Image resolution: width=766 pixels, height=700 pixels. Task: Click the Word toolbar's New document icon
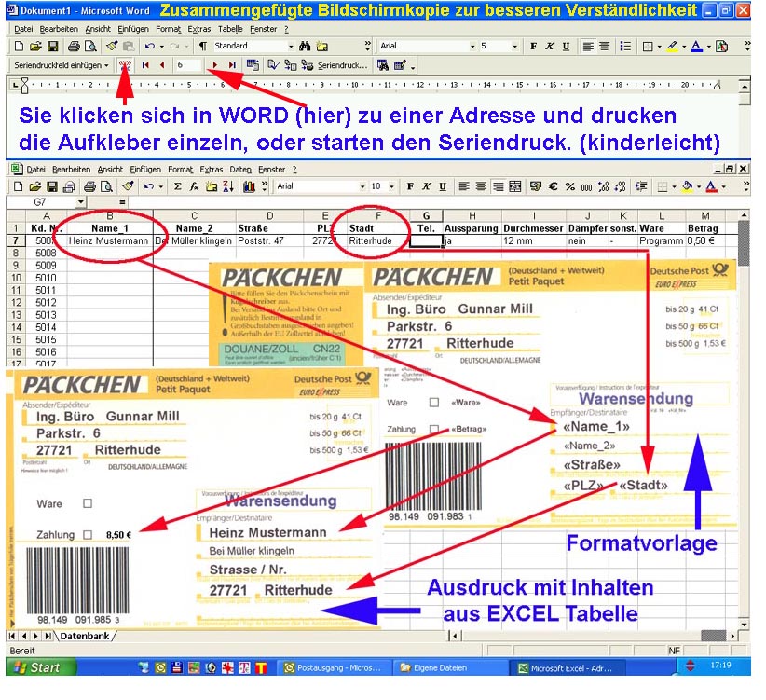tap(19, 47)
